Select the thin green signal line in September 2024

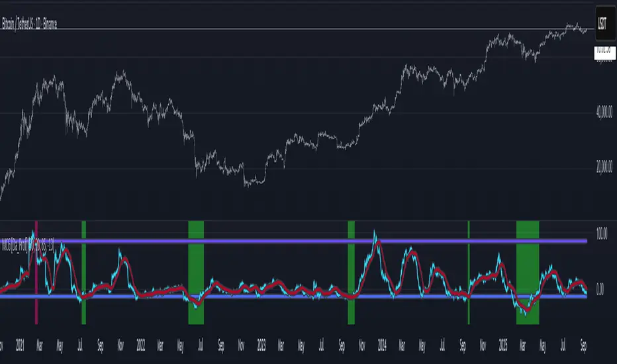[x=469, y=273]
